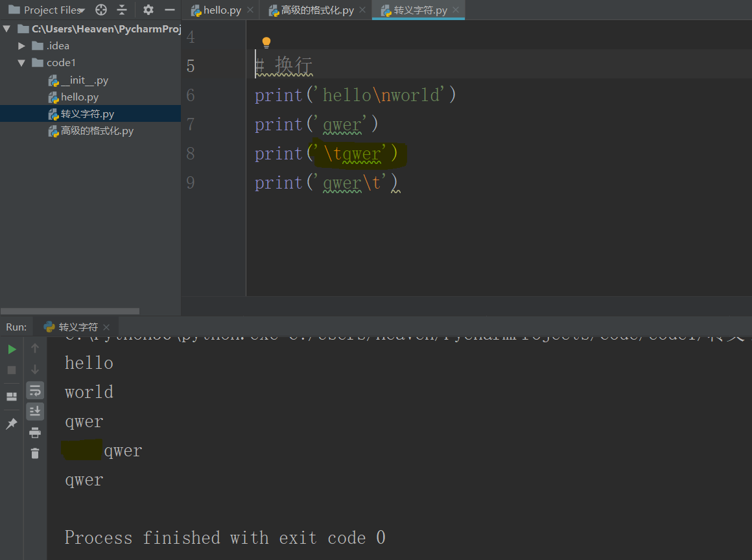Click the restore layout icon in run panel
The height and width of the screenshot is (560, 752).
pos(12,397)
